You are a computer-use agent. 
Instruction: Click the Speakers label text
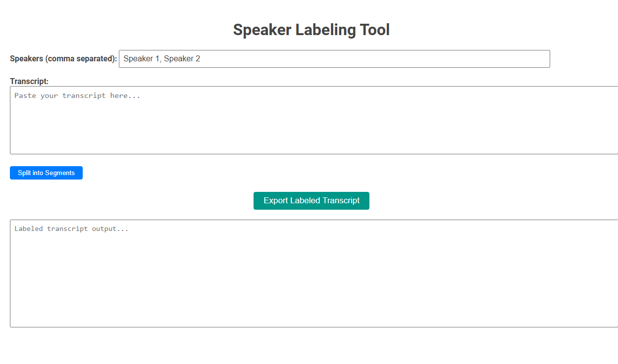[63, 58]
